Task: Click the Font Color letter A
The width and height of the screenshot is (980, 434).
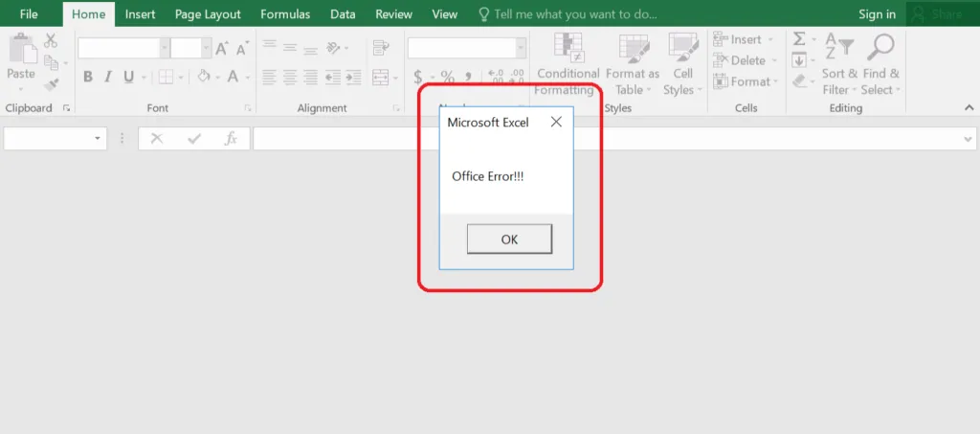Action: 234,77
